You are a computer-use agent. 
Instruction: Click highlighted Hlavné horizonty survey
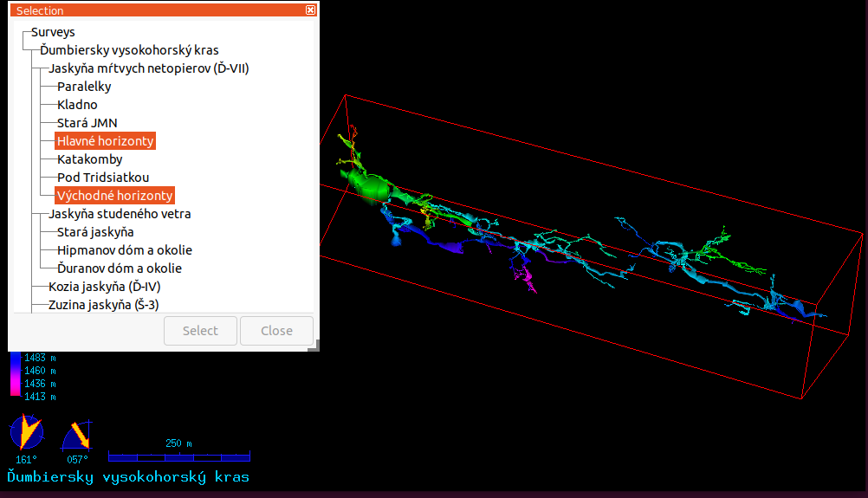pos(105,141)
